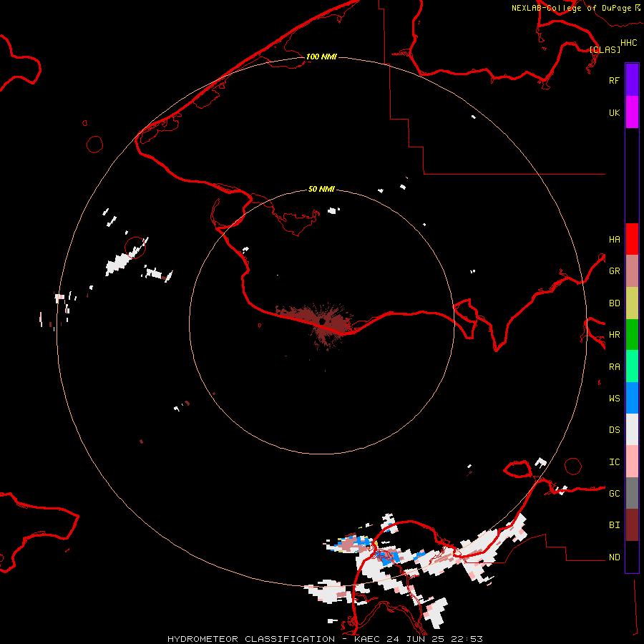Click the GC legend label
The height and width of the screenshot is (644, 644).
[614, 493]
